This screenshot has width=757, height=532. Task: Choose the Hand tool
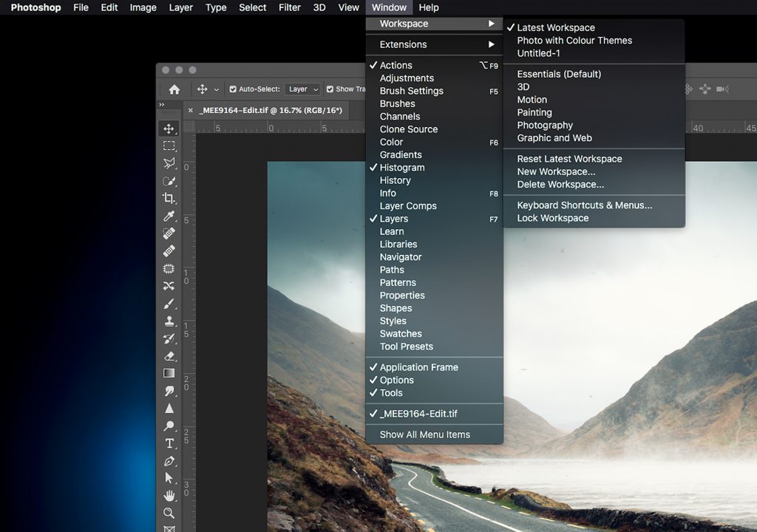tap(169, 495)
